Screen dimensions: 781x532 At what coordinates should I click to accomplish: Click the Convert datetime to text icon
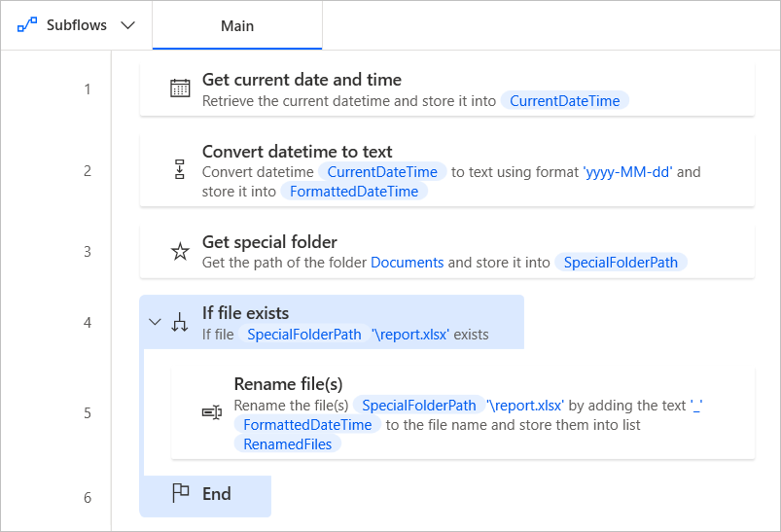point(180,169)
